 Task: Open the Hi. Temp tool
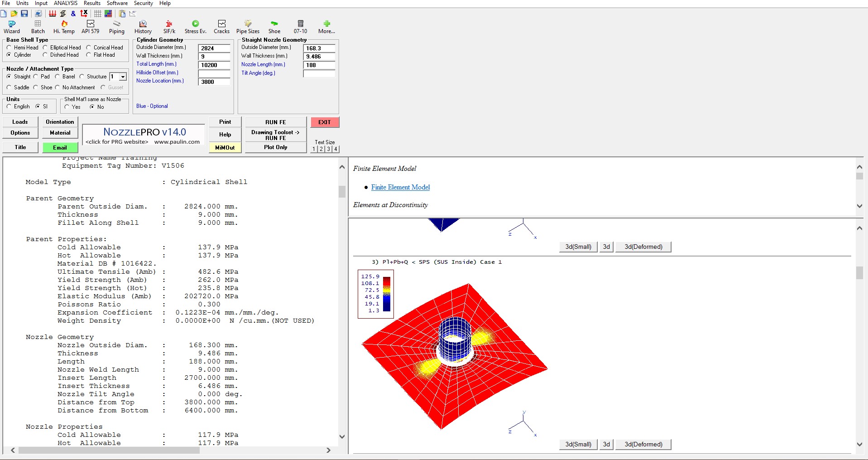(64, 27)
